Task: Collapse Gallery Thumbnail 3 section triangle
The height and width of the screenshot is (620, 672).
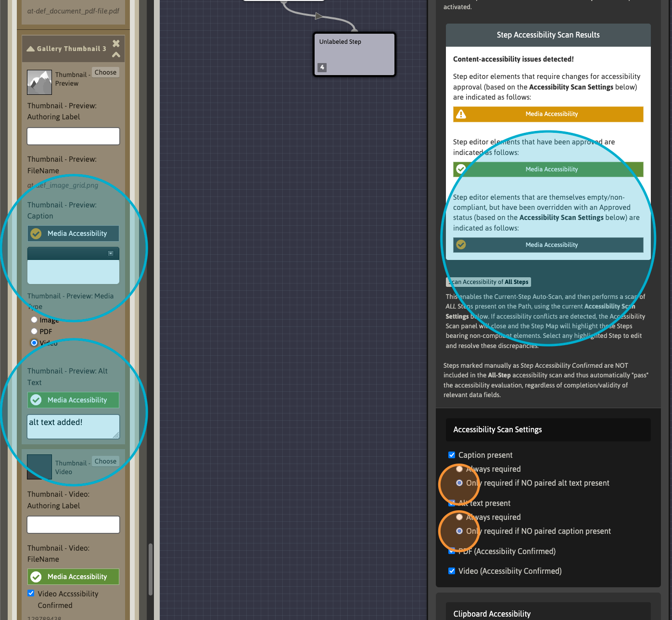Action: point(31,49)
